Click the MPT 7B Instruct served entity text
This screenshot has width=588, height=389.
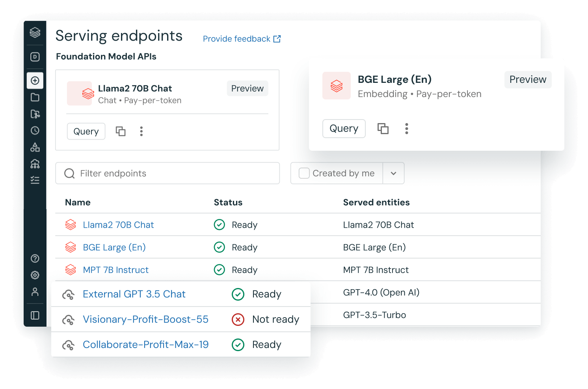pos(376,270)
